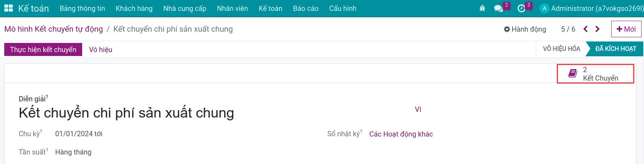This screenshot has height=164, width=644.
Task: Open Bảng thông tin menu
Action: [x=82, y=8]
